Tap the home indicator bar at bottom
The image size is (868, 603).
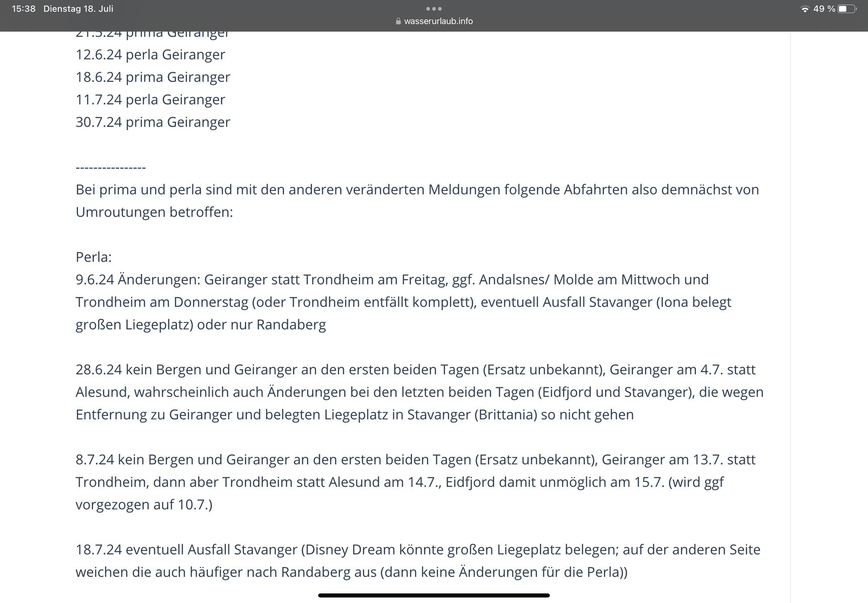433,595
